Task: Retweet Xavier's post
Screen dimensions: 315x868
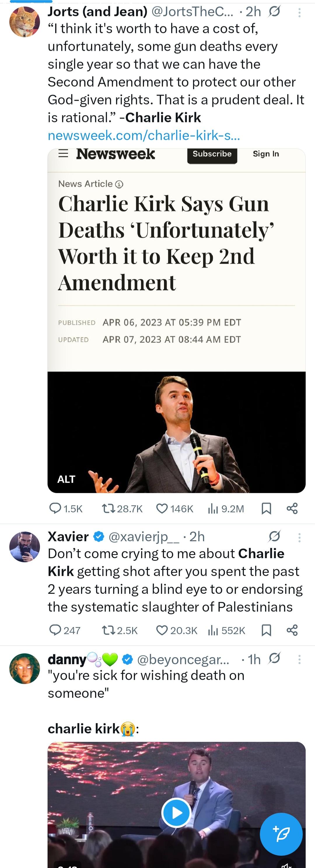Action: [108, 630]
